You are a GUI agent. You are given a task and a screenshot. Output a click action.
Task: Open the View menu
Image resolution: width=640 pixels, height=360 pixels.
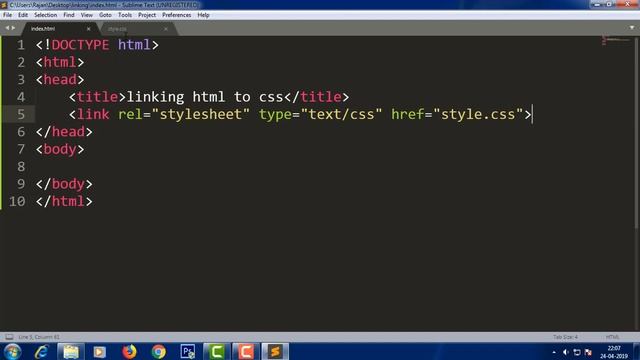87,15
